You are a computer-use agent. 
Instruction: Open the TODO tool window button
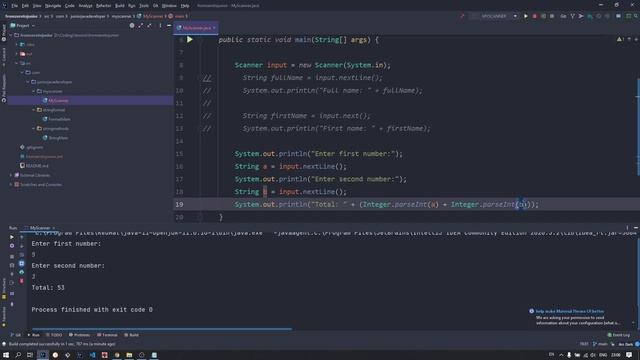tap(54, 335)
